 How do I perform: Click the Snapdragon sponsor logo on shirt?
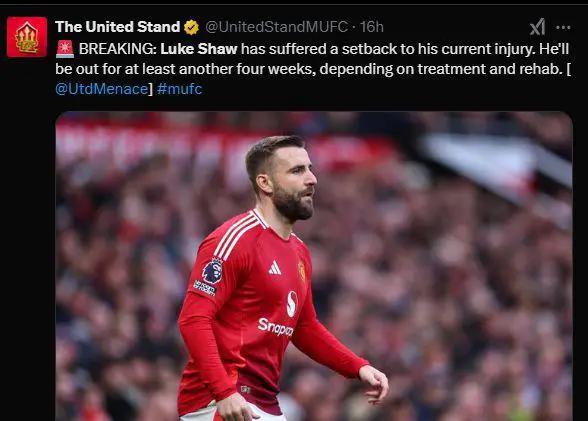276,327
